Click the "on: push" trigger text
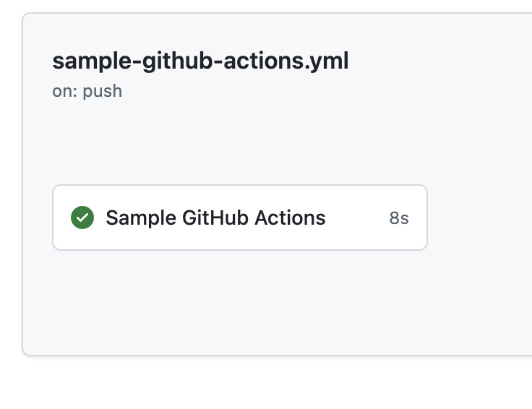532x409 pixels. tap(87, 92)
